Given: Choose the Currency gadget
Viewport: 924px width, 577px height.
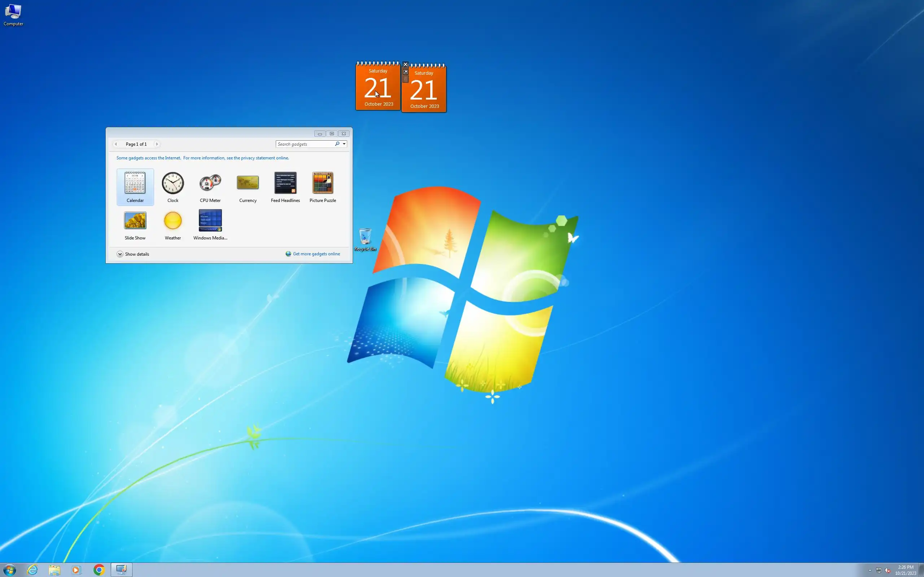Looking at the screenshot, I should point(247,183).
